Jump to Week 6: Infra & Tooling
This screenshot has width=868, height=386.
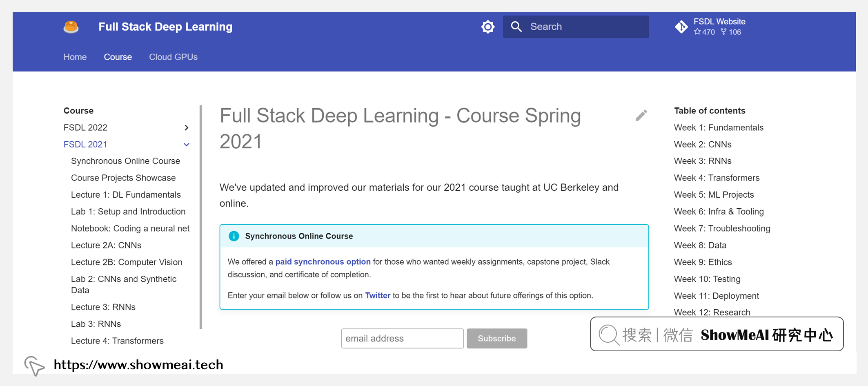[719, 212]
